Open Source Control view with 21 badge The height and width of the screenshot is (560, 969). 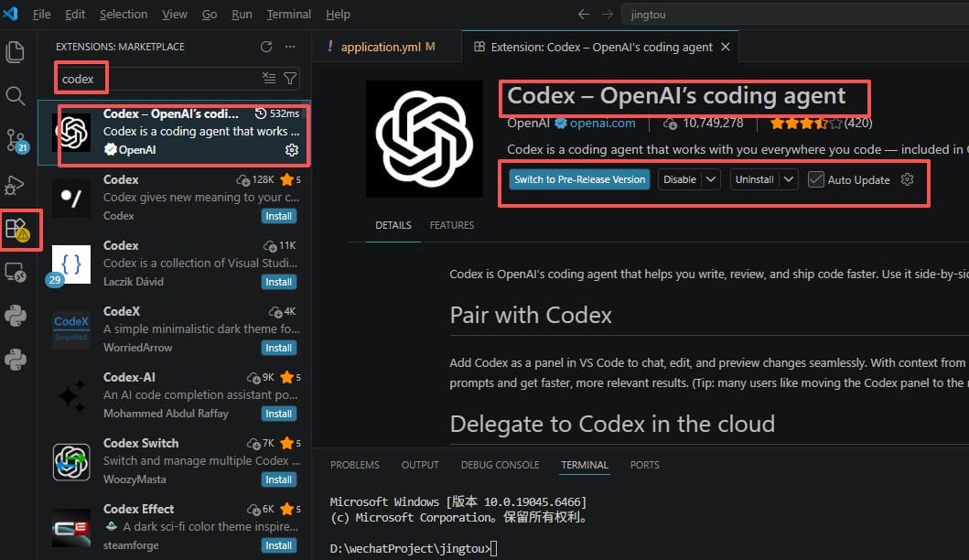16,141
